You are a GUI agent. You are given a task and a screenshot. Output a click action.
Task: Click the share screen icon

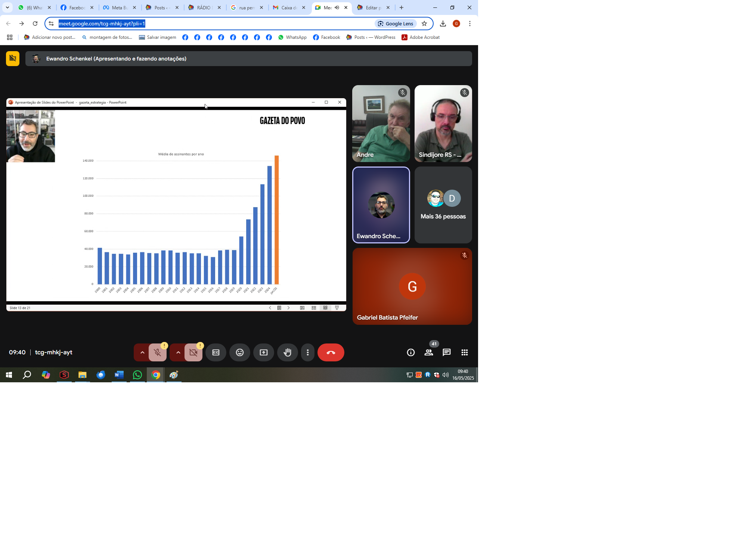(x=264, y=352)
